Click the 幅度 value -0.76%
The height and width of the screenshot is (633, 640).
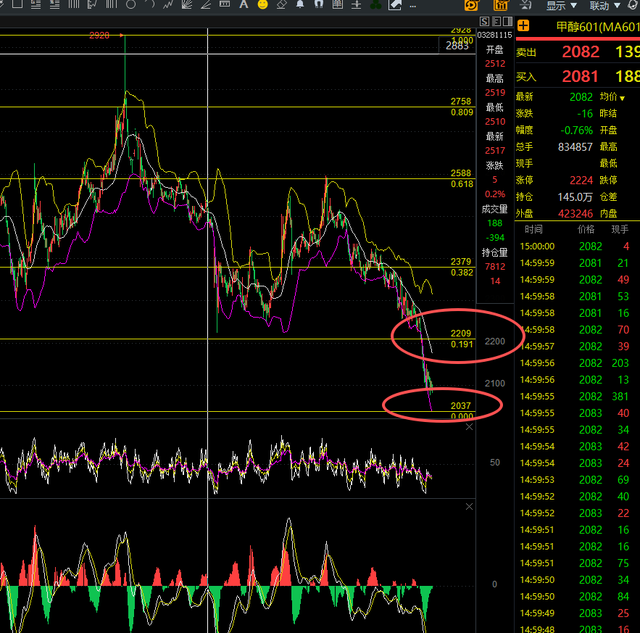click(x=576, y=130)
